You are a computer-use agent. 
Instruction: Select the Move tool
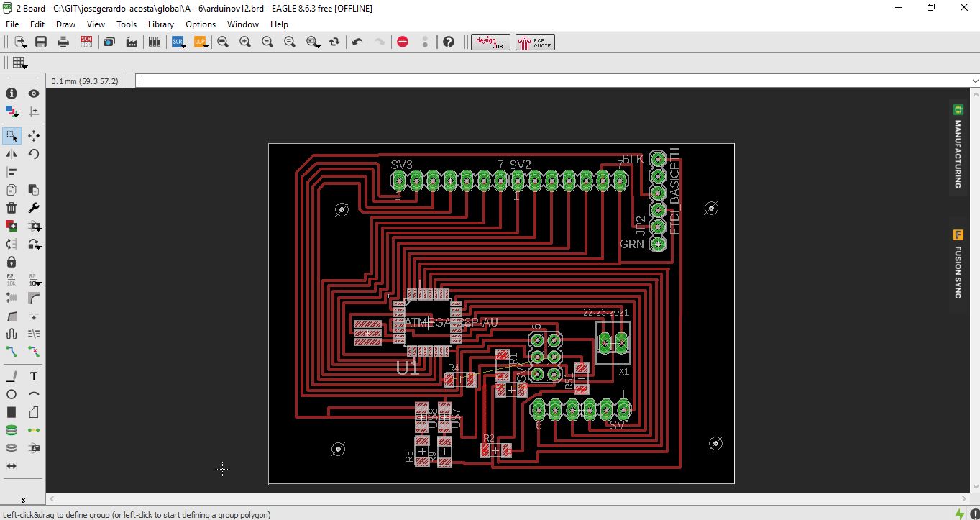[34, 136]
